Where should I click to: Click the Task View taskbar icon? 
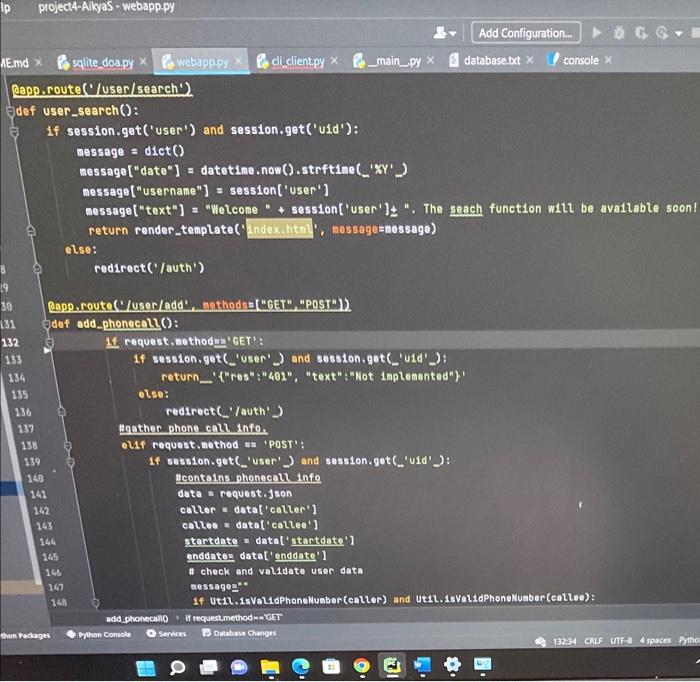pos(208,667)
